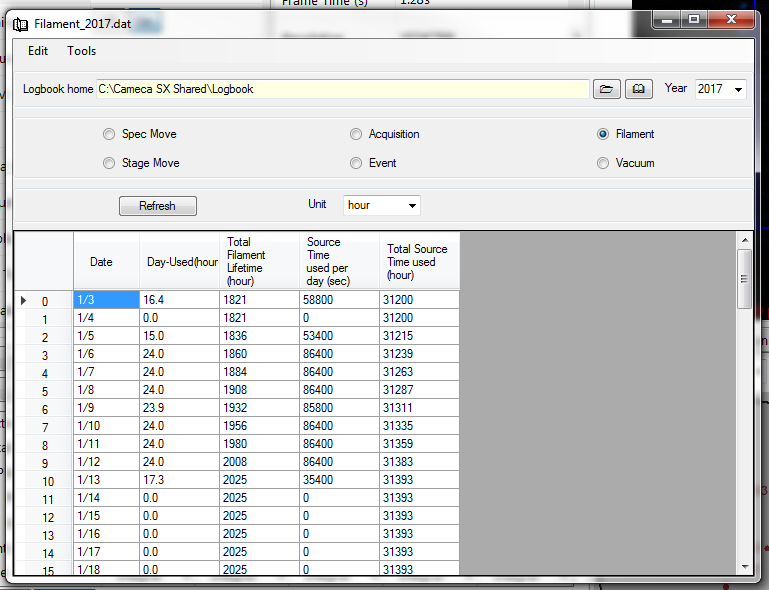Click the Filament_2017.dat title bar icon
769x590 pixels.
[21, 21]
